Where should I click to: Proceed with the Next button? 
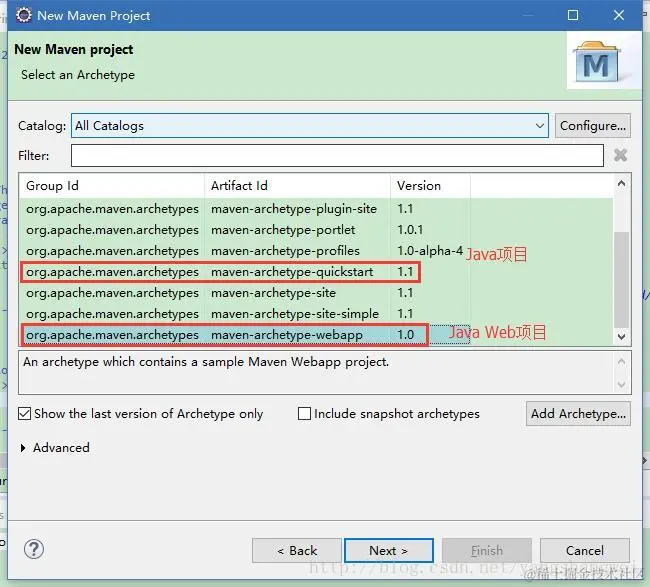[389, 551]
